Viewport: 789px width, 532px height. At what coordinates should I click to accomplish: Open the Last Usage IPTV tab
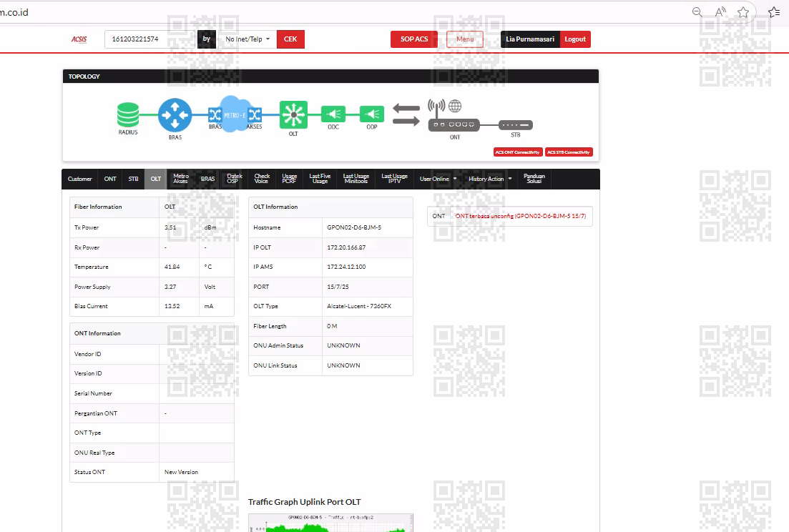point(395,179)
